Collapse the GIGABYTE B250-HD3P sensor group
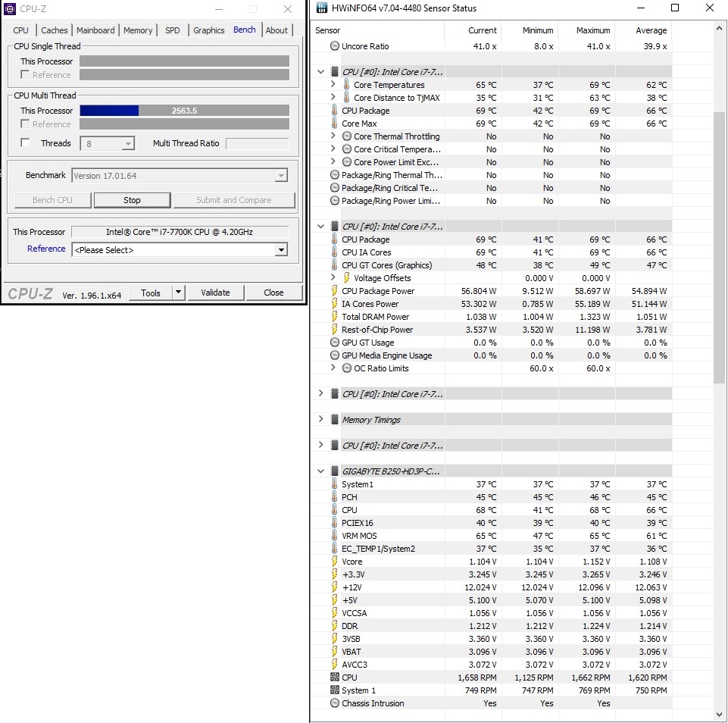 click(320, 471)
